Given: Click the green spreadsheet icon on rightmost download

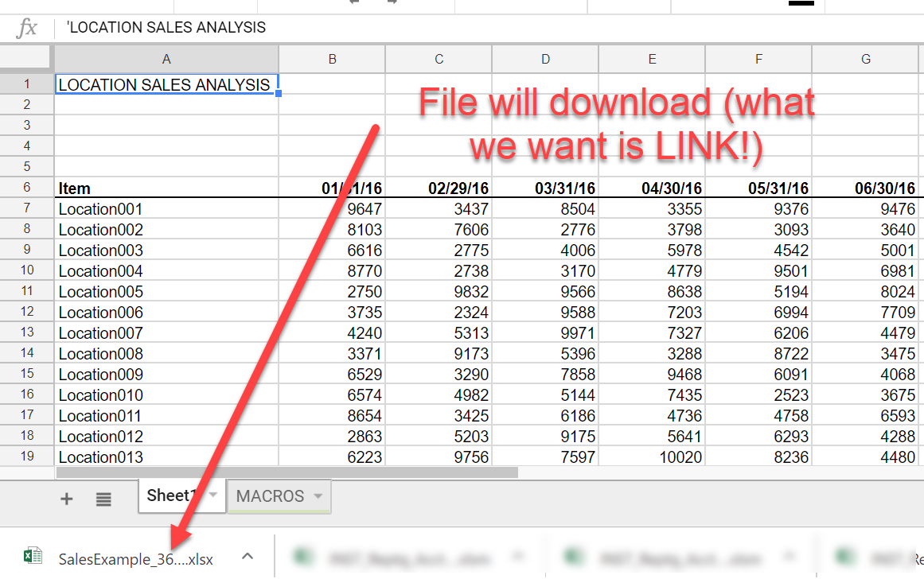Looking at the screenshot, I should [844, 555].
